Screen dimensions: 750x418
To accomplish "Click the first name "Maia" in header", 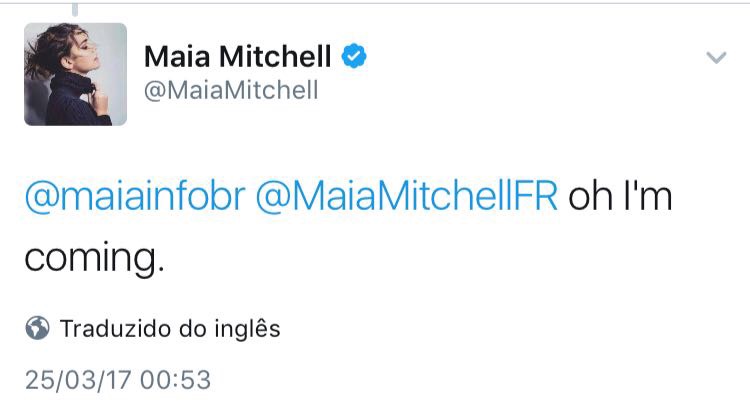I will tap(177, 57).
